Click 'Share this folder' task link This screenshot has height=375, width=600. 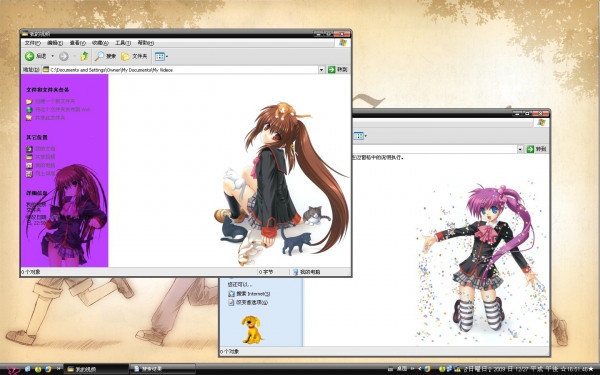click(50, 118)
